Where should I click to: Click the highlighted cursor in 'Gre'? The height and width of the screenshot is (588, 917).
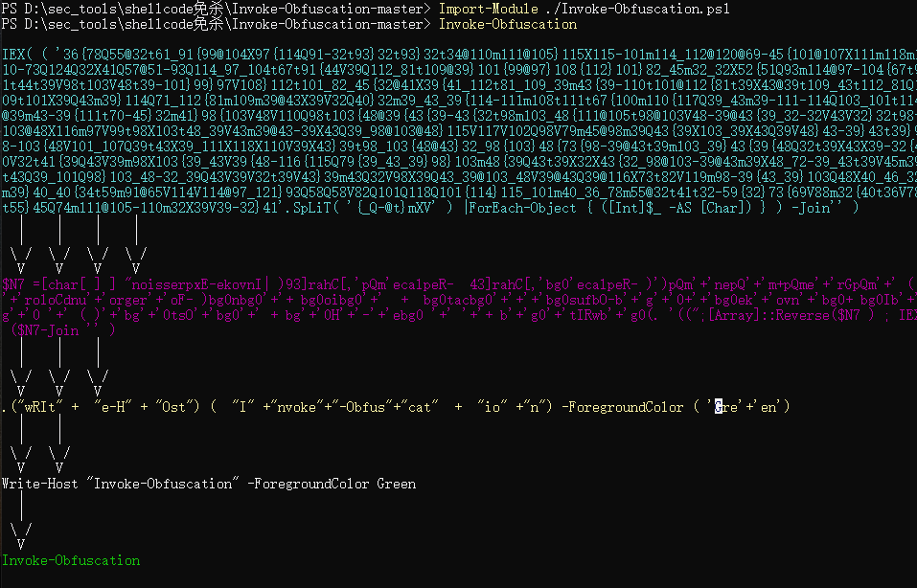718,407
